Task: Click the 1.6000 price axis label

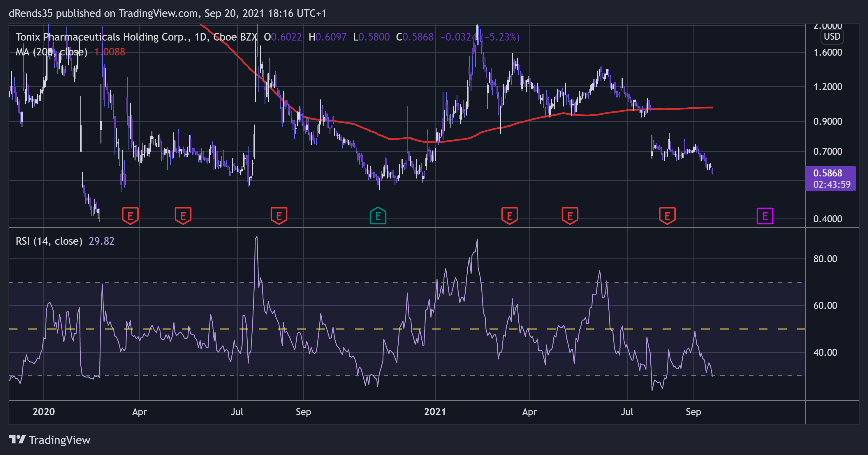Action: coord(827,52)
